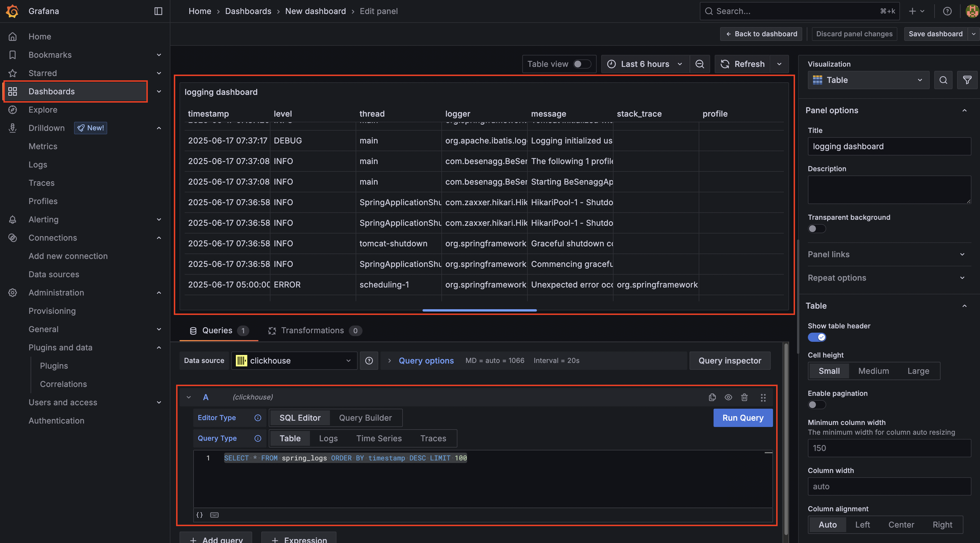Set query type to Logs
This screenshot has width=980, height=543.
pos(328,438)
